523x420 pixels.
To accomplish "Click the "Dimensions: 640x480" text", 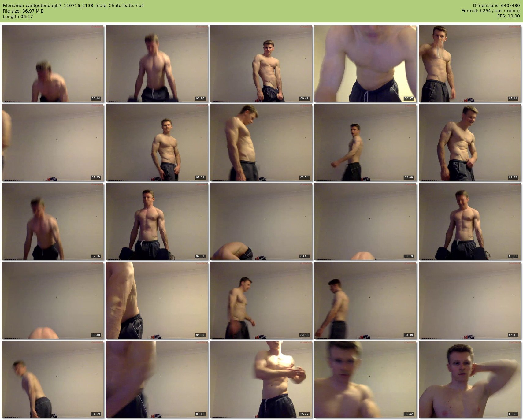I will 496,6.
